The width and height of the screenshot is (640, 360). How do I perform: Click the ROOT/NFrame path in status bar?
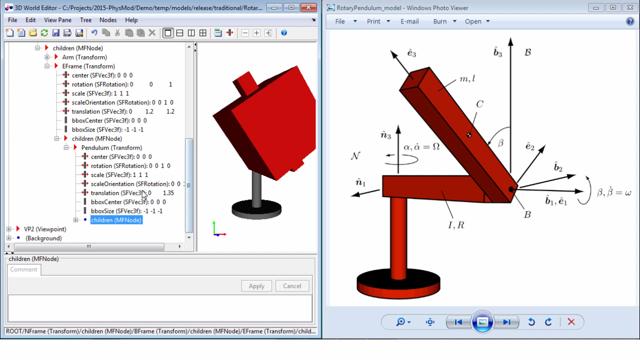[160, 331]
